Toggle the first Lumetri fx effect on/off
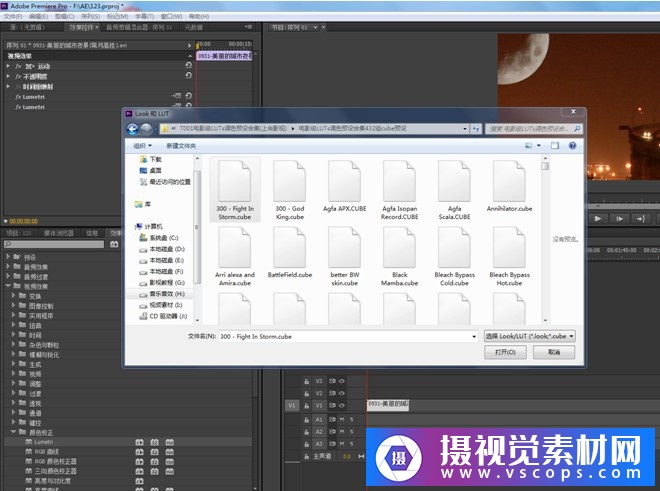Image resolution: width=660 pixels, height=491 pixels. (19, 96)
